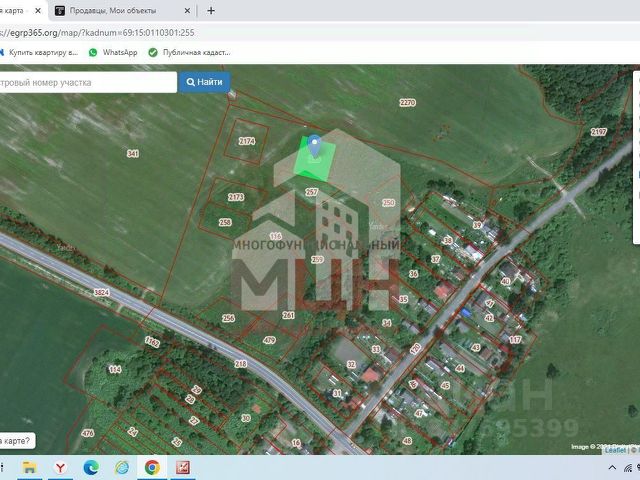Image resolution: width=640 pixels, height=480 pixels.
Task: Select parcel labeled 44
Action: click(460, 368)
